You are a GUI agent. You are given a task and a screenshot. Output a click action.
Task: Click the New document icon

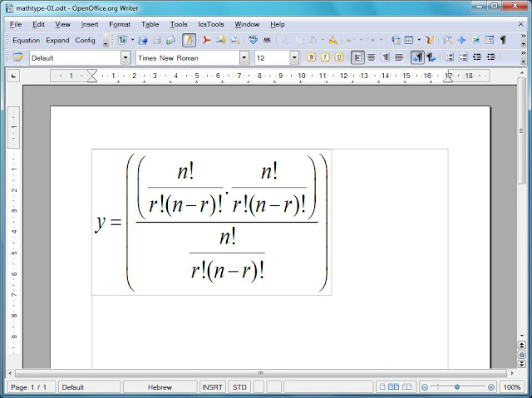(122, 41)
